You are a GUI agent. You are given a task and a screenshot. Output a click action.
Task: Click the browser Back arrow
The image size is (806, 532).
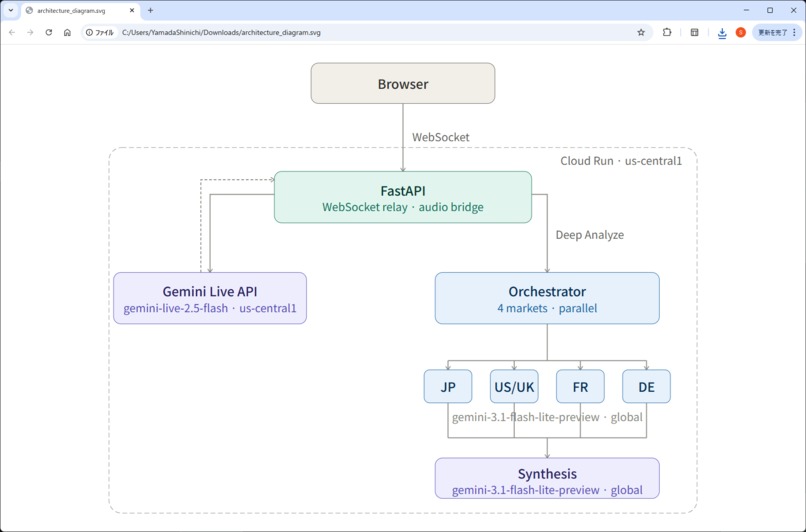pos(12,32)
